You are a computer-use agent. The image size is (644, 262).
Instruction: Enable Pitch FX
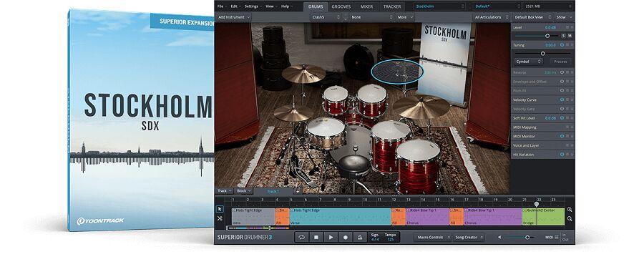[x=562, y=90]
